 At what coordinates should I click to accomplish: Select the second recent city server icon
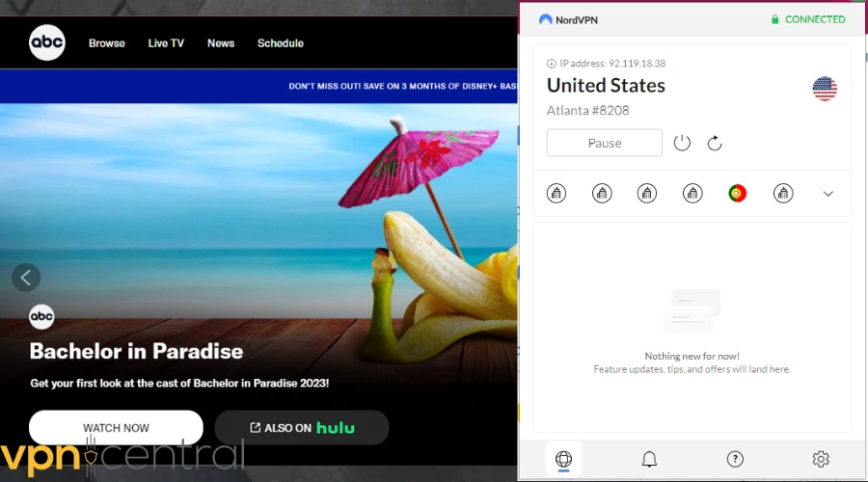(602, 193)
